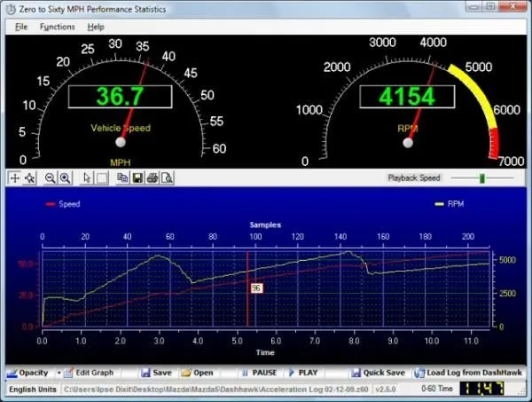Viewport: 532px width, 402px height.
Task: Open the File menu
Action: pos(21,27)
